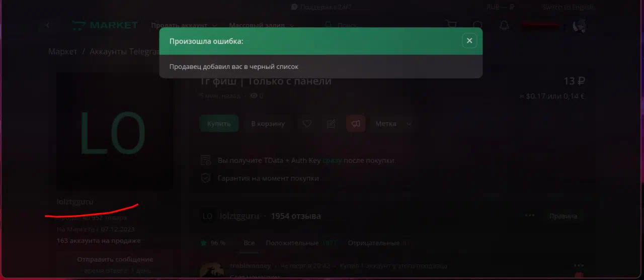Click the Купить button
This screenshot has width=644, height=280.
(219, 124)
